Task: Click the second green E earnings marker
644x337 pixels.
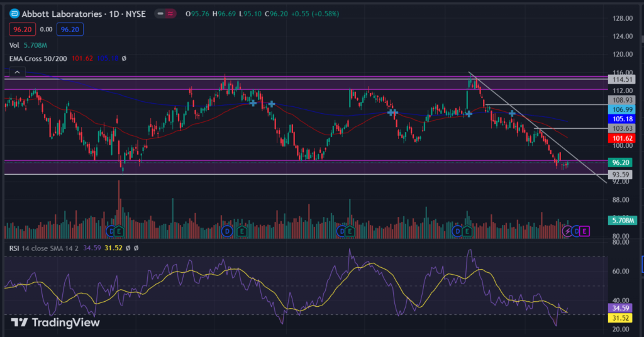Action: (x=242, y=231)
